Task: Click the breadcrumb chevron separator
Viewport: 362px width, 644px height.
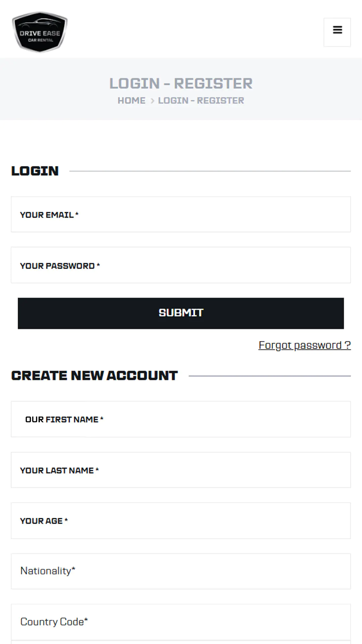Action: [152, 101]
